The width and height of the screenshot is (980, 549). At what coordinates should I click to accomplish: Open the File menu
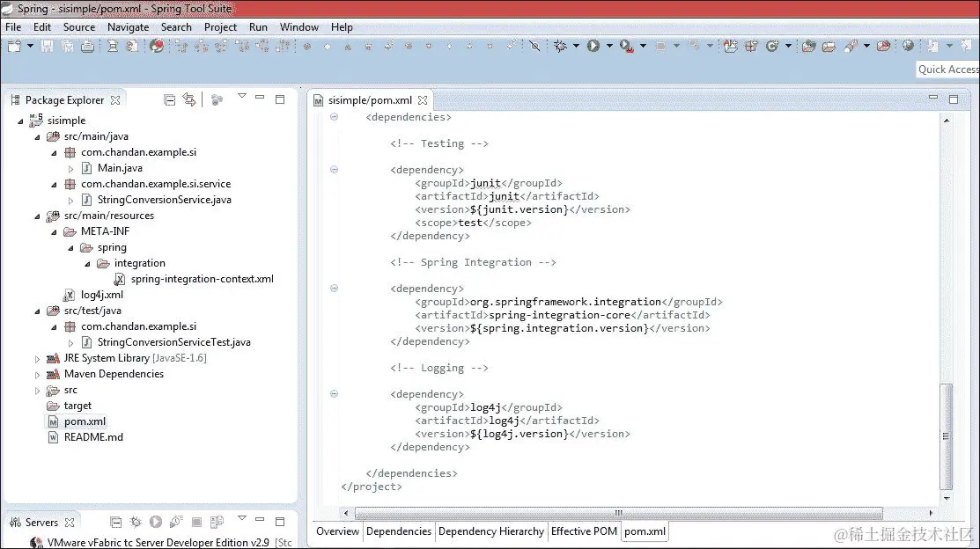click(13, 27)
